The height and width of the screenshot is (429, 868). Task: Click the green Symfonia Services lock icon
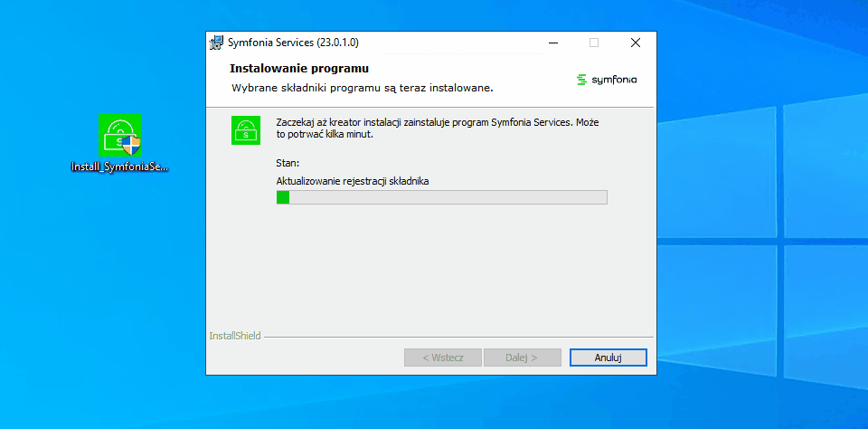[246, 130]
